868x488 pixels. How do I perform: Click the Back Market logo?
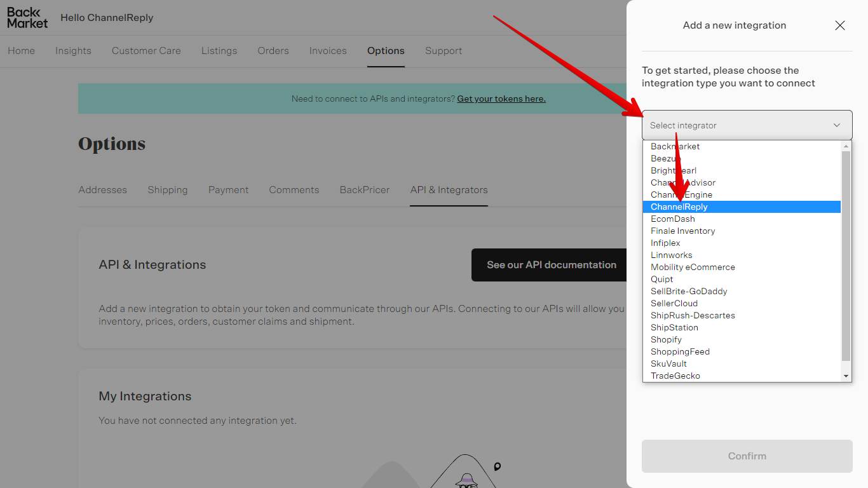27,18
